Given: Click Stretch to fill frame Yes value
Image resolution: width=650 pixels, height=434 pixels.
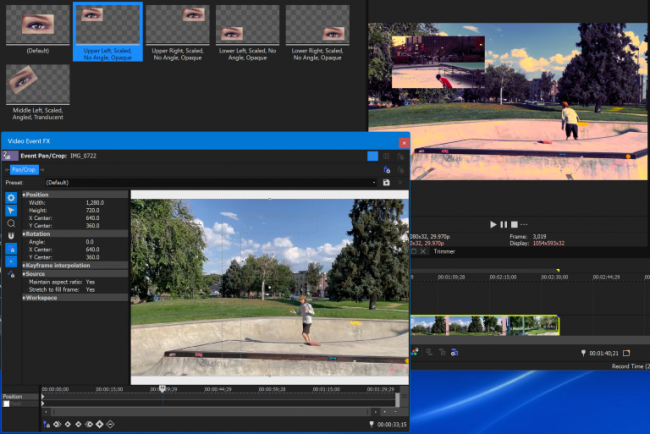Looking at the screenshot, I should click(90, 290).
